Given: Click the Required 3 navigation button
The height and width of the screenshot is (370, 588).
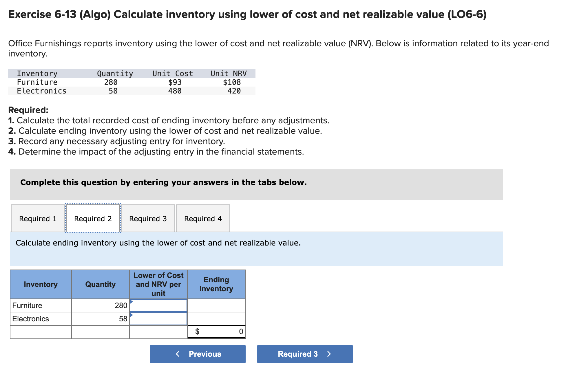Looking at the screenshot, I should click(305, 354).
